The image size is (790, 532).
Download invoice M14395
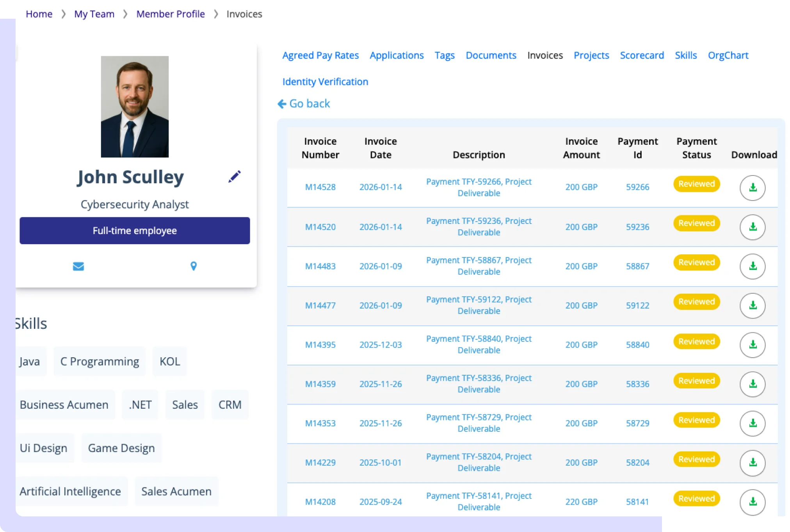pos(753,345)
